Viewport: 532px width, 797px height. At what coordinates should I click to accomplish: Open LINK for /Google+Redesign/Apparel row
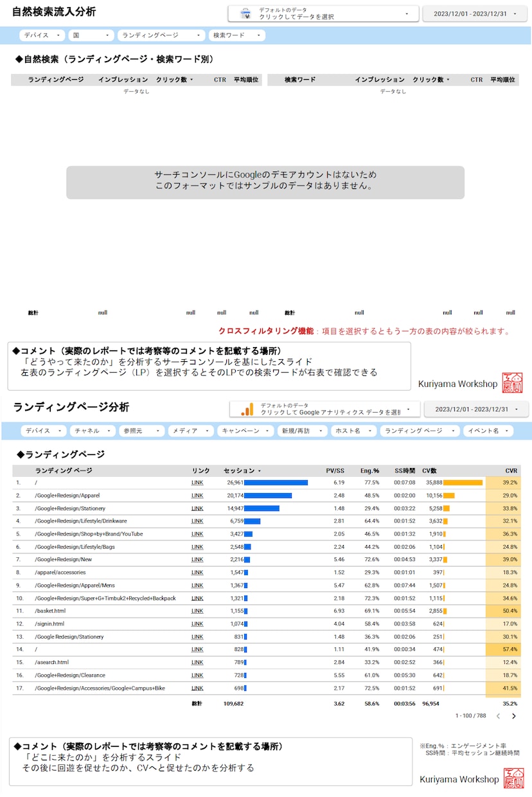coord(197,496)
